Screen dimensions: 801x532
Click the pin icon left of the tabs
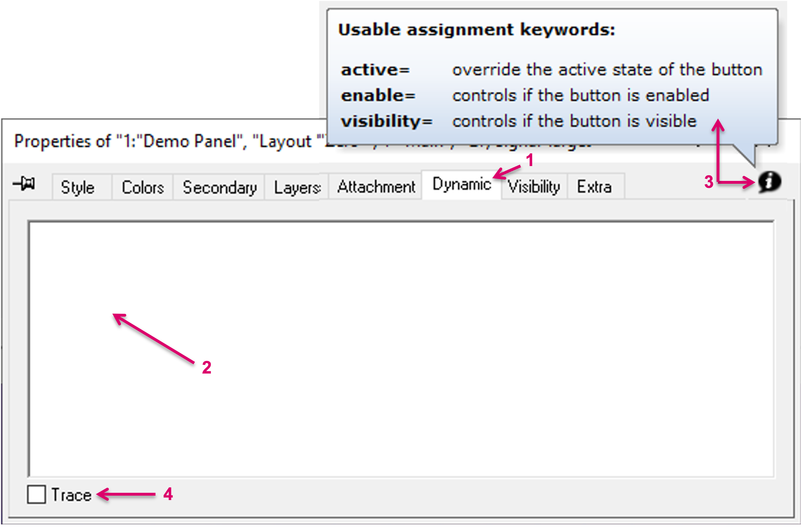(24, 184)
